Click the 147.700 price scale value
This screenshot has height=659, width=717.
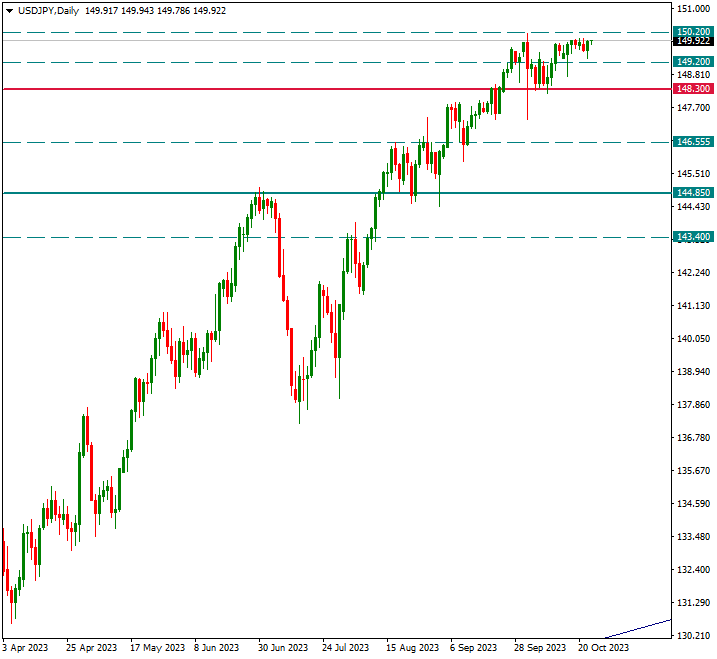[693, 107]
